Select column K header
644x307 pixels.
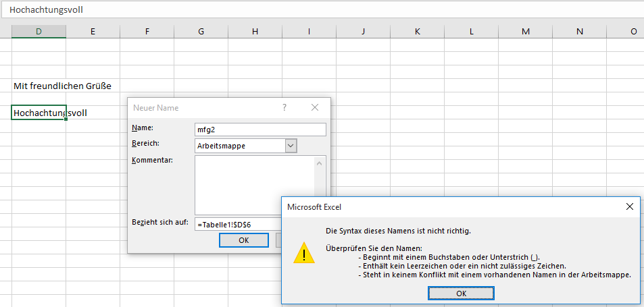click(x=417, y=31)
